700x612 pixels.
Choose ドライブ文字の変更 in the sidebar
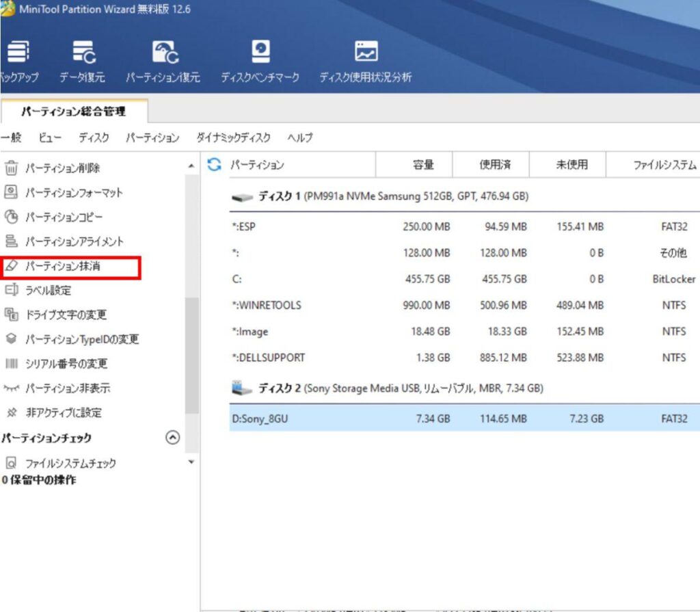click(x=66, y=315)
